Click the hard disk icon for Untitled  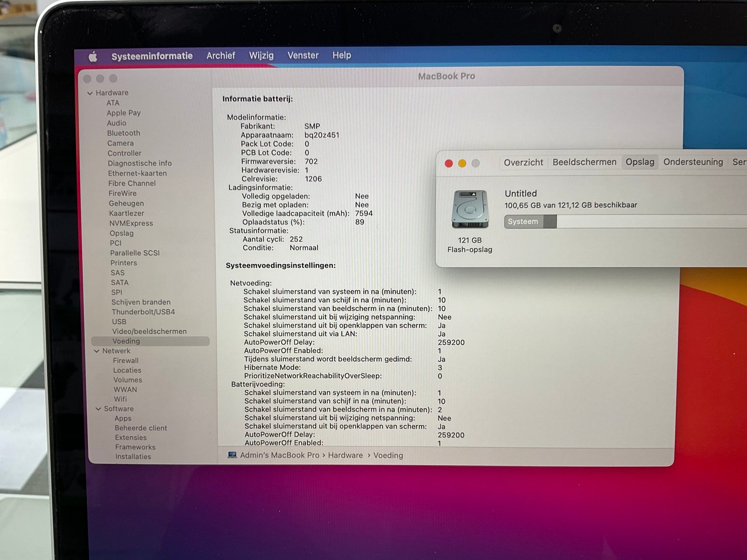point(470,209)
